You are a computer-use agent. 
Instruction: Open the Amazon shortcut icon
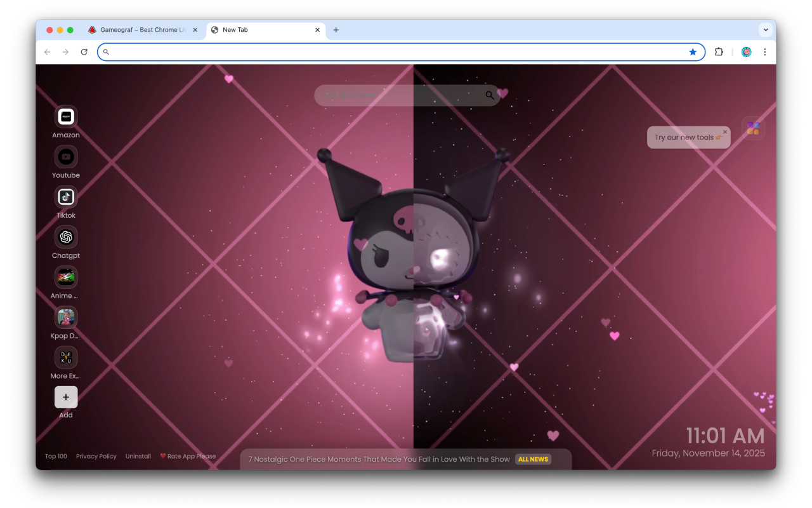[66, 117]
